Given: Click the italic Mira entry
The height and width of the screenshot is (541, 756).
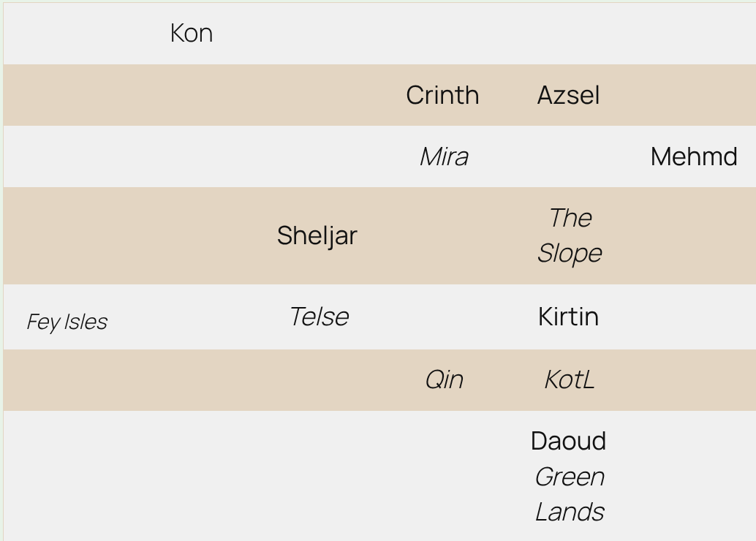Looking at the screenshot, I should 444,156.
